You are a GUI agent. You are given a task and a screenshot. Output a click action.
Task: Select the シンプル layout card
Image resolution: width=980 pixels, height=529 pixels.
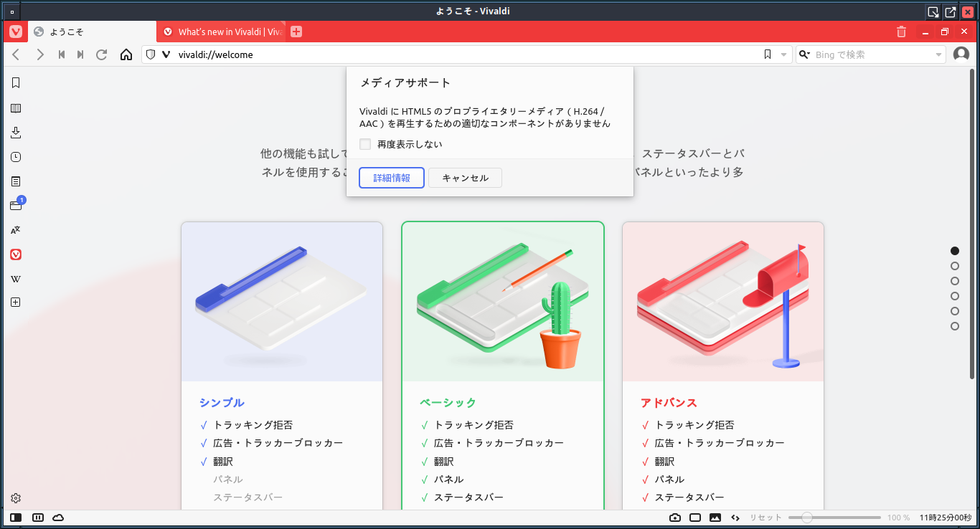pyautogui.click(x=282, y=366)
